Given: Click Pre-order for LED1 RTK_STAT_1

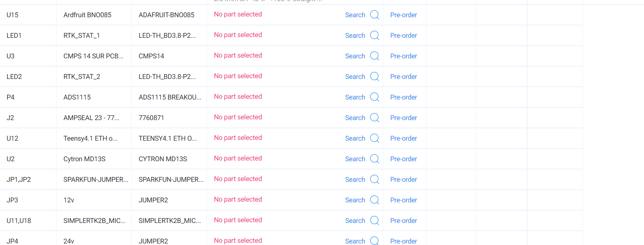Looking at the screenshot, I should (403, 36).
